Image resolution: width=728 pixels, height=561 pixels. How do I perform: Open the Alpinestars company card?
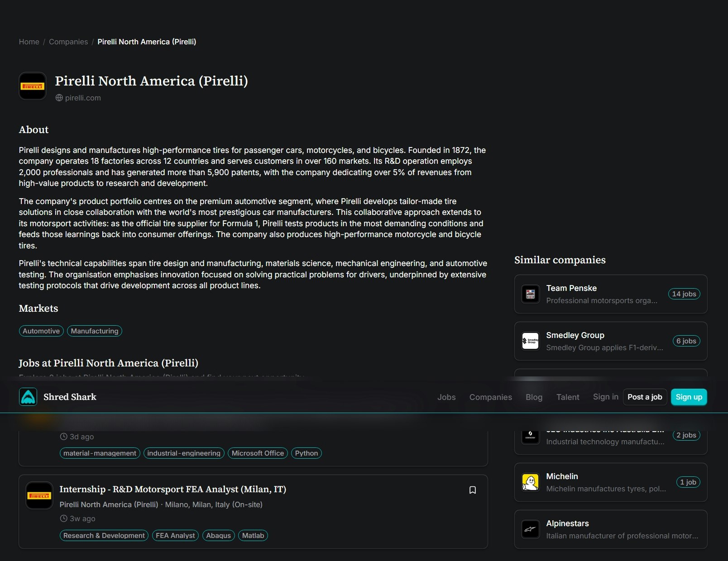[611, 529]
